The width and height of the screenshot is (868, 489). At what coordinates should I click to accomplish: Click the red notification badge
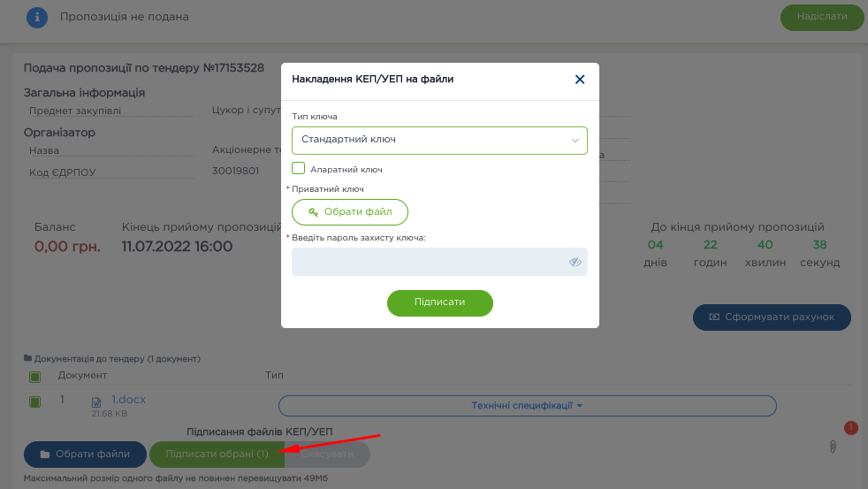851,429
